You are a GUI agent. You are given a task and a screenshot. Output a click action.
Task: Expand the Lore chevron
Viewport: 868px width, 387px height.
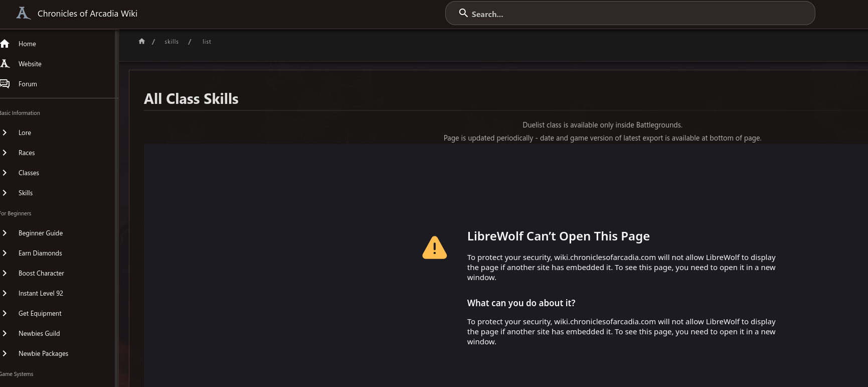[x=5, y=133]
